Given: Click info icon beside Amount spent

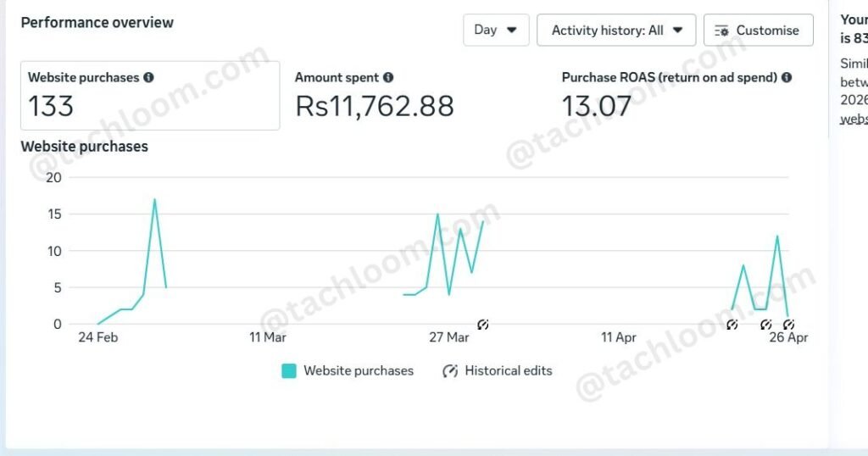Looking at the screenshot, I should point(388,77).
